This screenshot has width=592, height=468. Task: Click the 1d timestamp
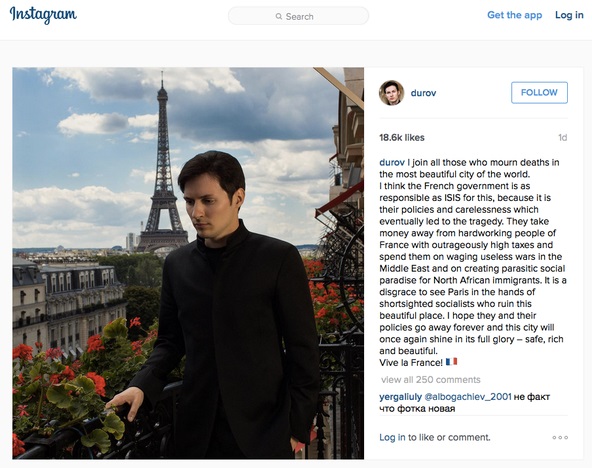(563, 138)
